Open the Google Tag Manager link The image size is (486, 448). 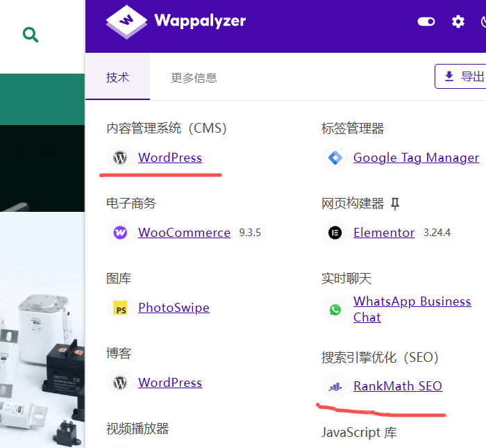[x=416, y=158]
